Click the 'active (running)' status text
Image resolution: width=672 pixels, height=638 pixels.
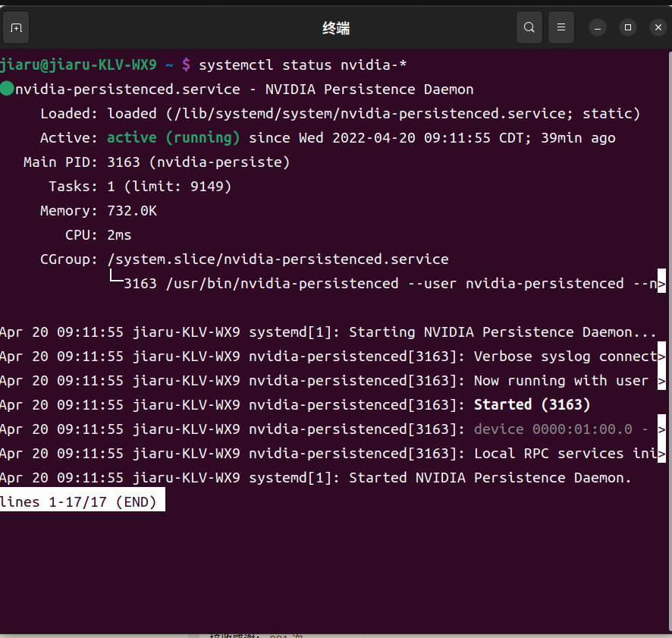pyautogui.click(x=173, y=137)
